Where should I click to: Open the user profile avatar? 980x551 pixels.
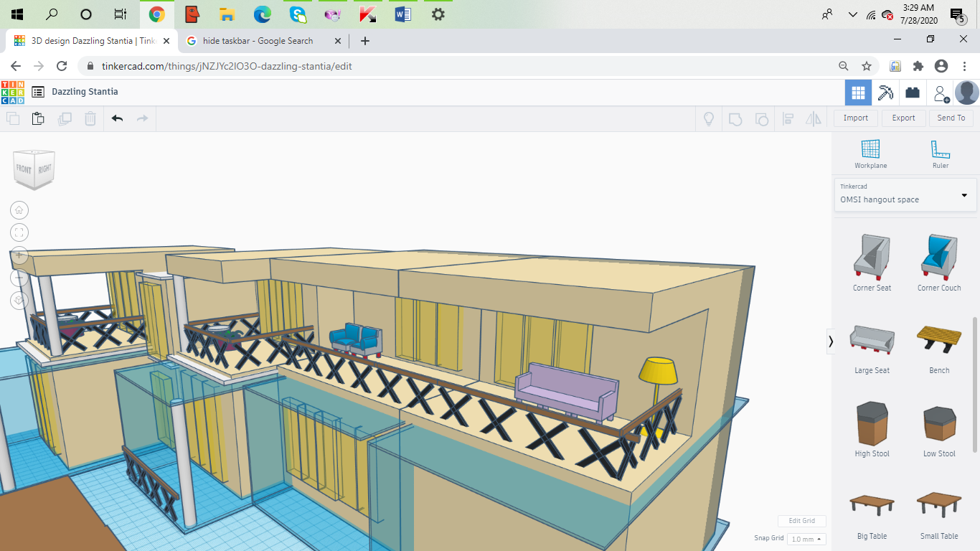tap(967, 93)
